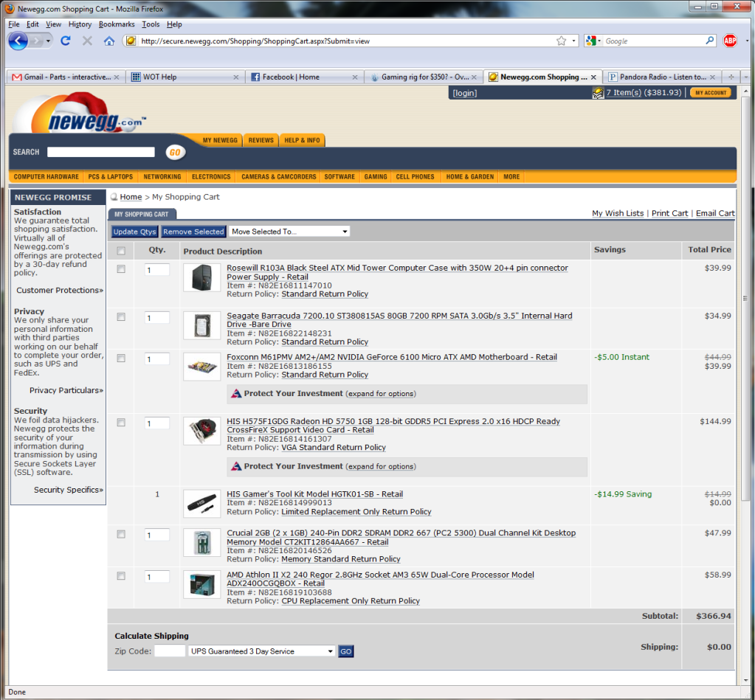Viewport: 755px width, 700px height.
Task: Click the Zip Code input field
Action: [x=170, y=651]
